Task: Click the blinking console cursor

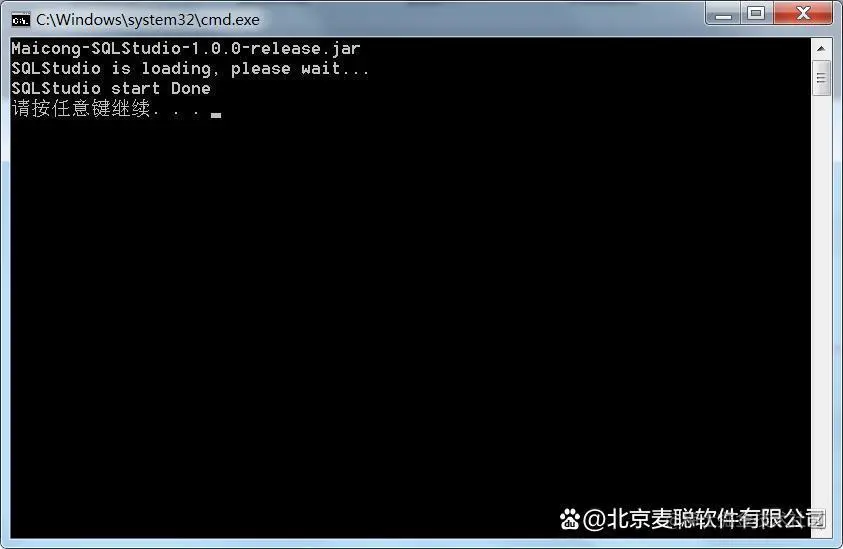Action: (x=216, y=115)
